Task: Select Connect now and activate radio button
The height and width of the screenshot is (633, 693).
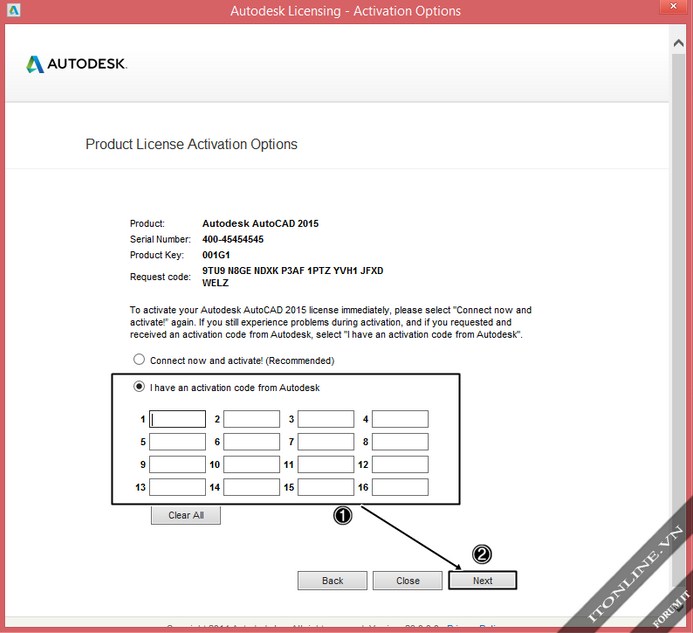Action: [x=139, y=360]
